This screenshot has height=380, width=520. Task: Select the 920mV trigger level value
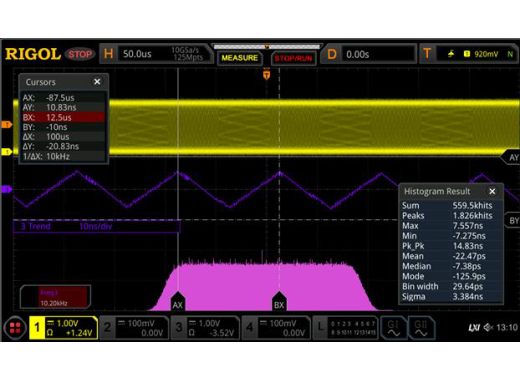[486, 54]
